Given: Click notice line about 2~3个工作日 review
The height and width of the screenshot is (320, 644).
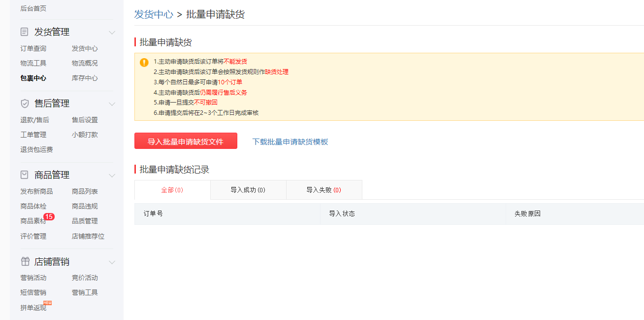Looking at the screenshot, I should (x=206, y=112).
